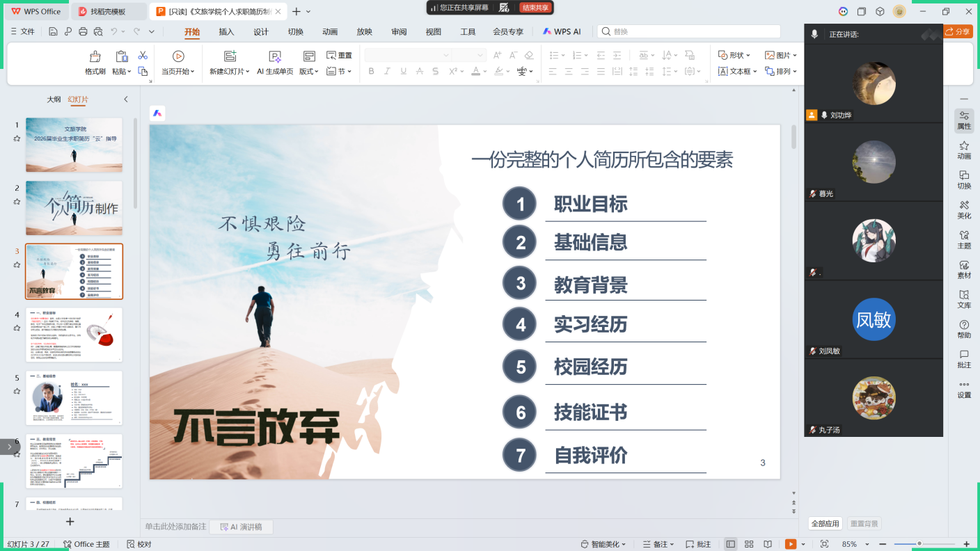Image resolution: width=980 pixels, height=551 pixels.
Task: Toggle normal view in status bar
Action: pos(730,544)
